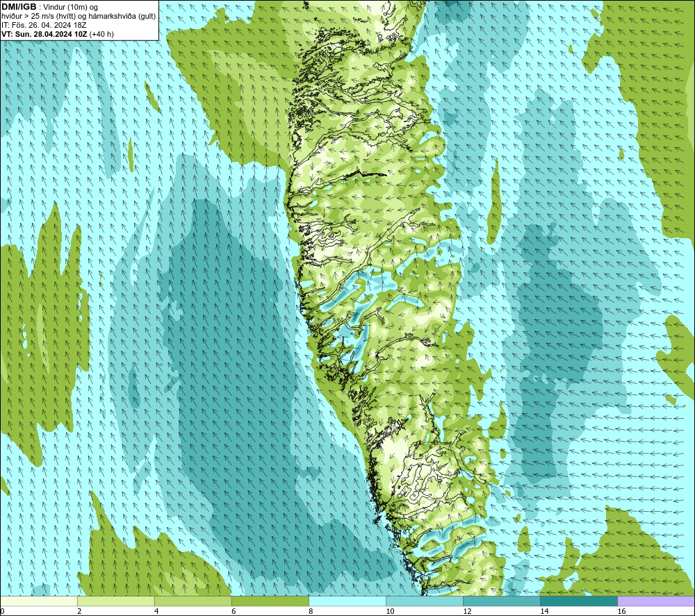The height and width of the screenshot is (616, 695).
Task: Click the purple legend swatch above 16
Action: click(x=656, y=601)
